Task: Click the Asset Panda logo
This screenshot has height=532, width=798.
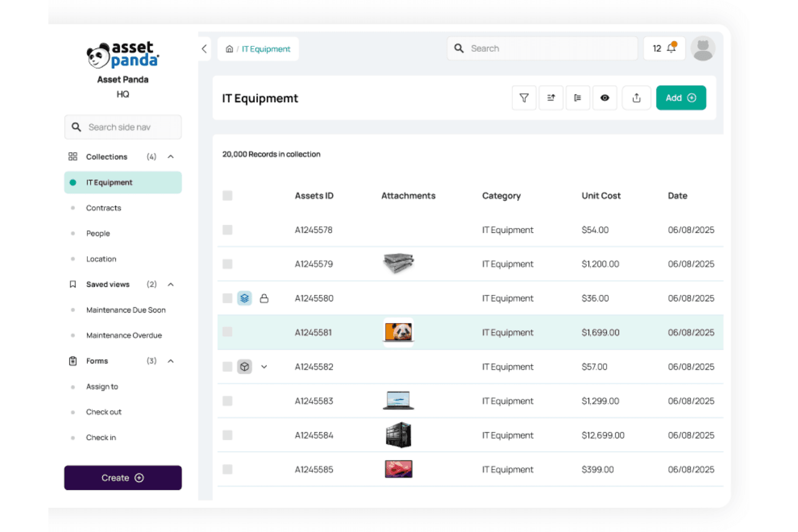Action: (123, 55)
